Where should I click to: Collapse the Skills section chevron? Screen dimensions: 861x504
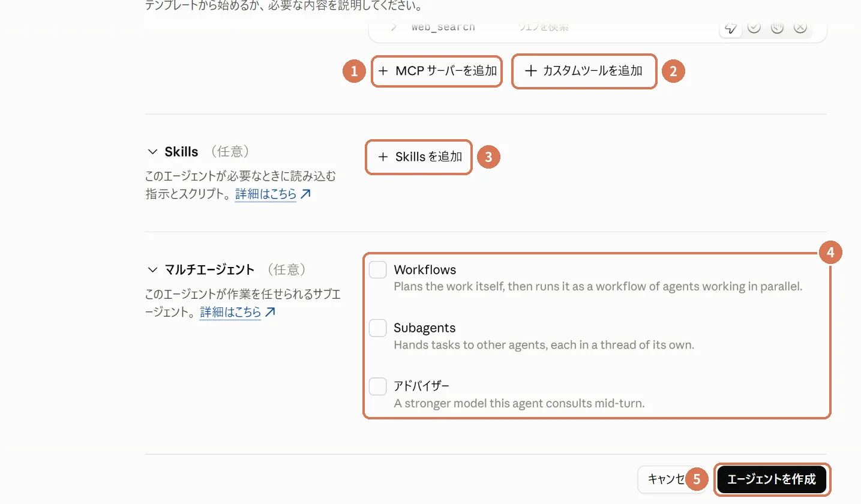click(x=152, y=152)
